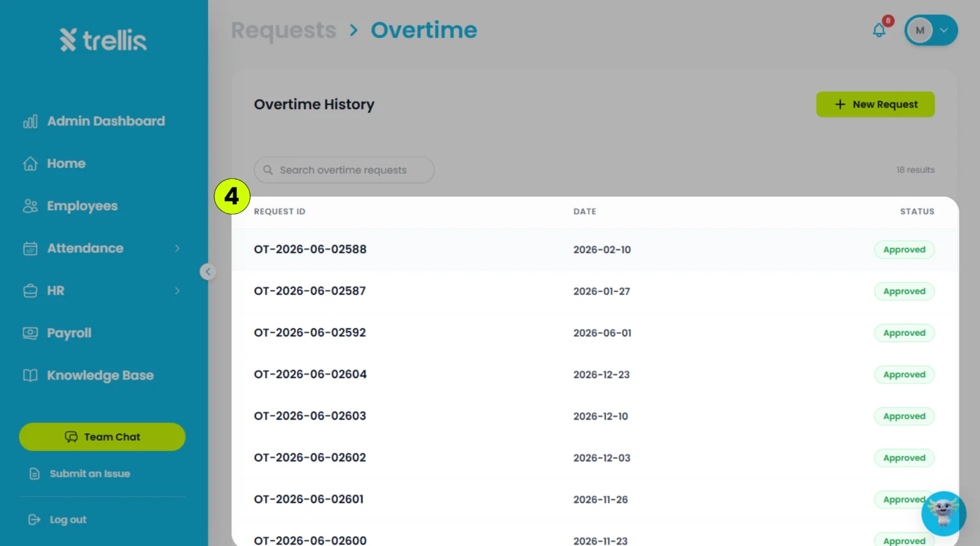Screen dimensions: 980x546
Task: Click the Log out arrow icon
Action: click(x=34, y=520)
